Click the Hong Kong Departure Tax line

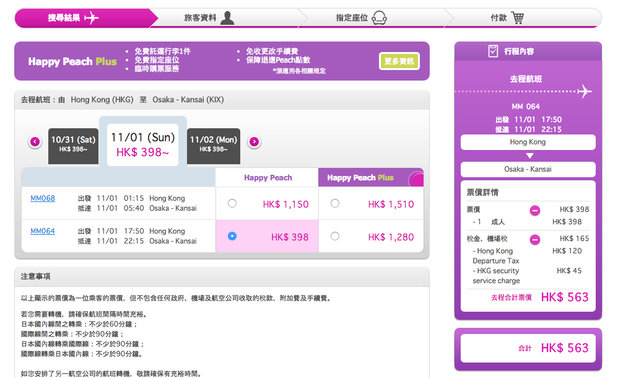(x=495, y=256)
